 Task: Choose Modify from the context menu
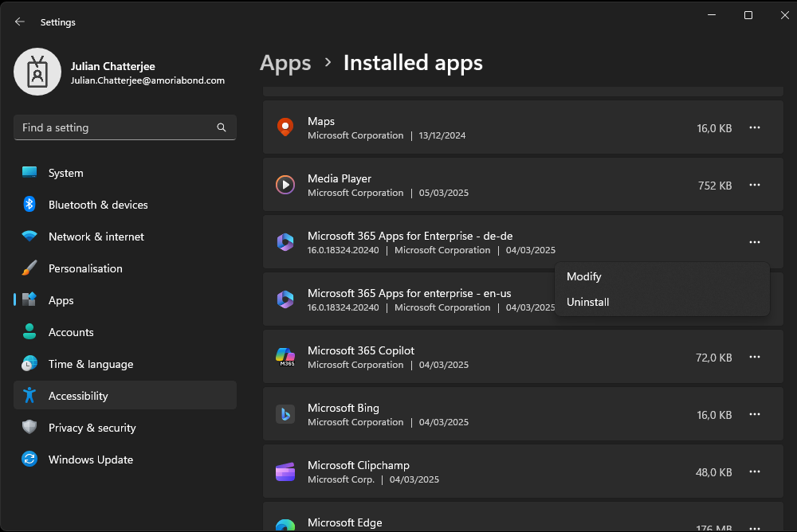pos(662,276)
